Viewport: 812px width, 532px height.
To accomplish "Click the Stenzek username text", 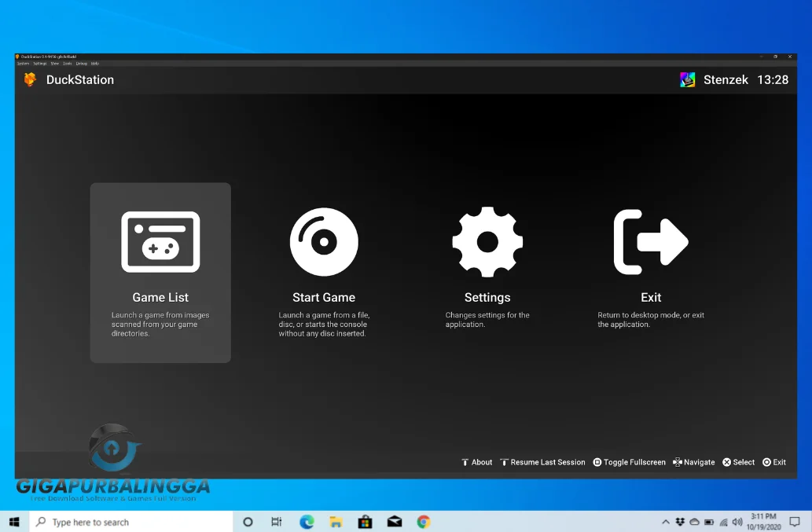I will pyautogui.click(x=726, y=79).
